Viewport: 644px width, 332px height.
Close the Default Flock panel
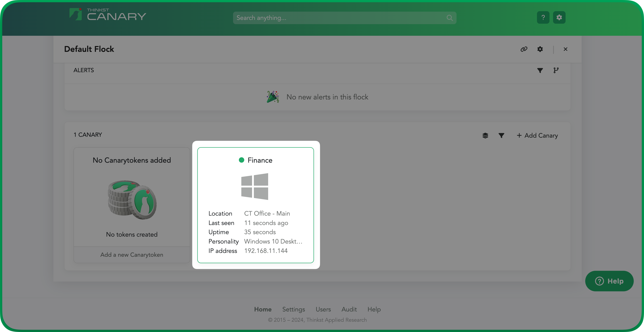566,49
